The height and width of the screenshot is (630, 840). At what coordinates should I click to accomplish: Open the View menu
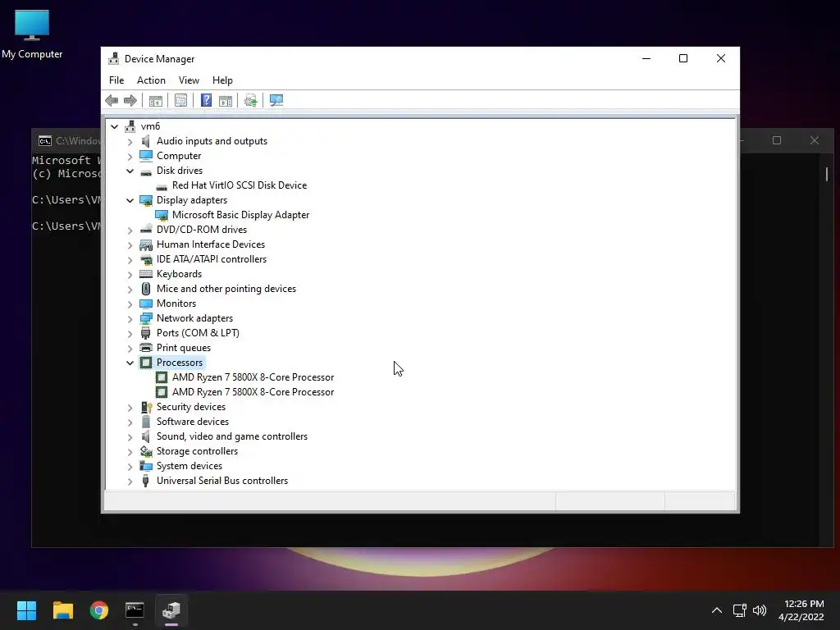click(189, 80)
